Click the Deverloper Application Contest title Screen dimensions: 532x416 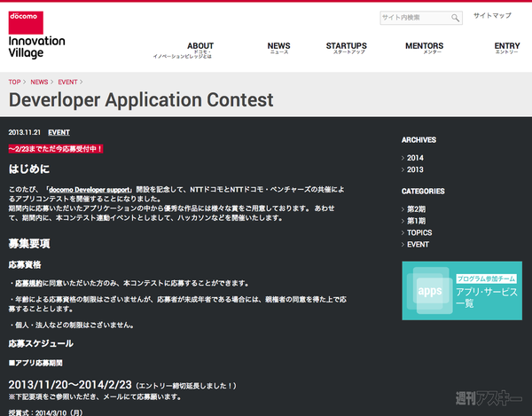(x=141, y=100)
